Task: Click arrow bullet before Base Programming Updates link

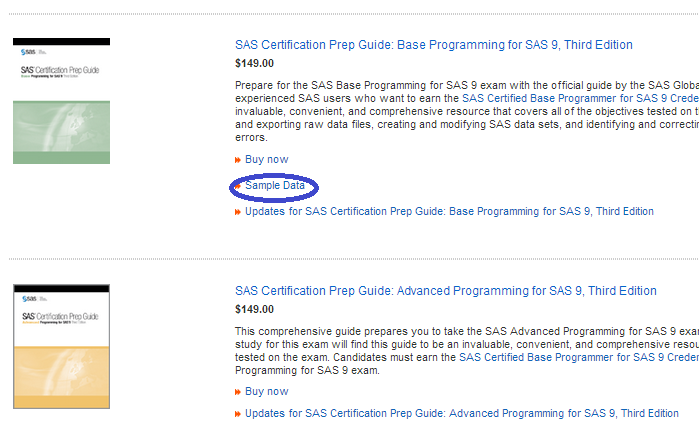Action: click(x=238, y=212)
